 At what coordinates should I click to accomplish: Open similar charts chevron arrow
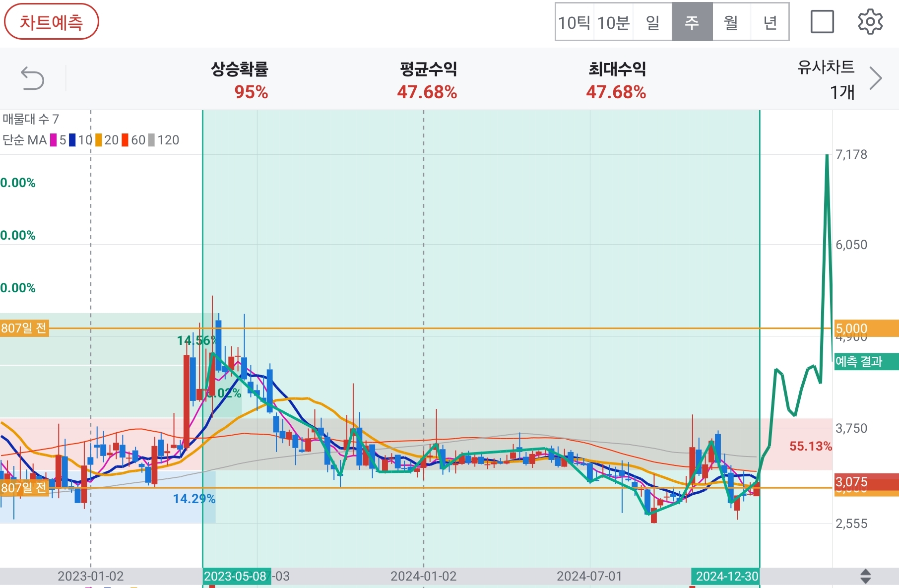[876, 78]
